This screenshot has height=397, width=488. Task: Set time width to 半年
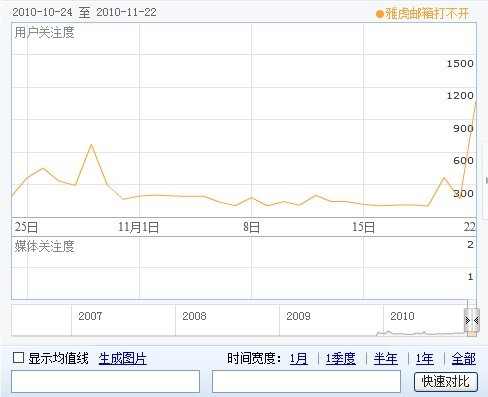(x=386, y=359)
